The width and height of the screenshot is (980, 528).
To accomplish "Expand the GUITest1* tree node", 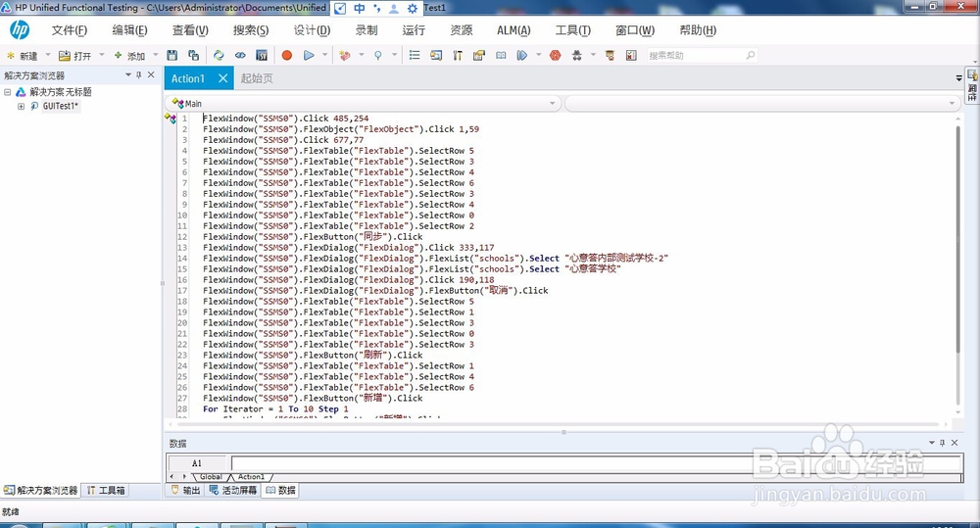I will pyautogui.click(x=21, y=106).
